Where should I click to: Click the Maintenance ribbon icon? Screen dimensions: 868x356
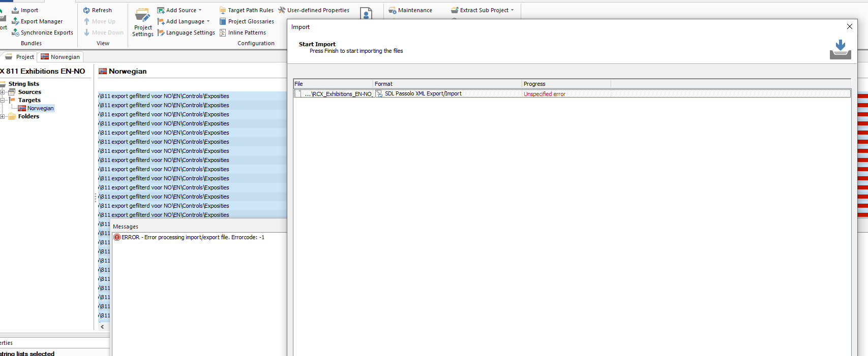[x=393, y=10]
